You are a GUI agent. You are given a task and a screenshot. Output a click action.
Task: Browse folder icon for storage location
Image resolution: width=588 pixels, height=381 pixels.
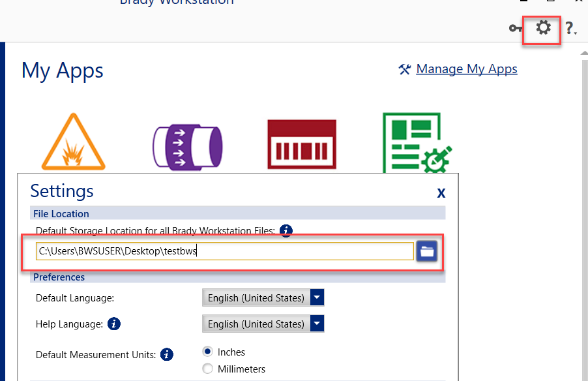click(427, 251)
